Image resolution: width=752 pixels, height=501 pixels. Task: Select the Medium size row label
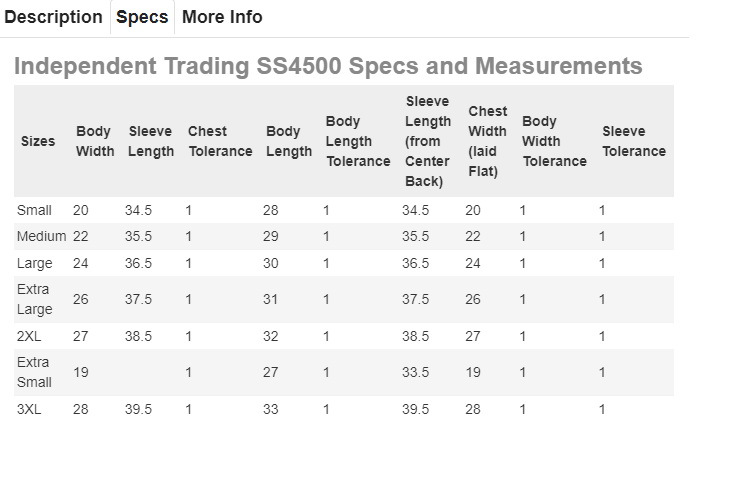tap(41, 236)
